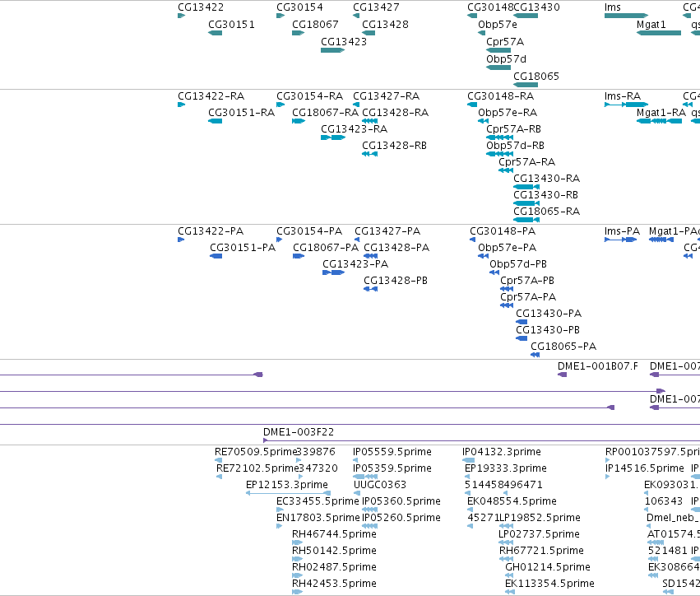Select transcript lms-RA label
Screen dimensions: 700x596
point(623,96)
